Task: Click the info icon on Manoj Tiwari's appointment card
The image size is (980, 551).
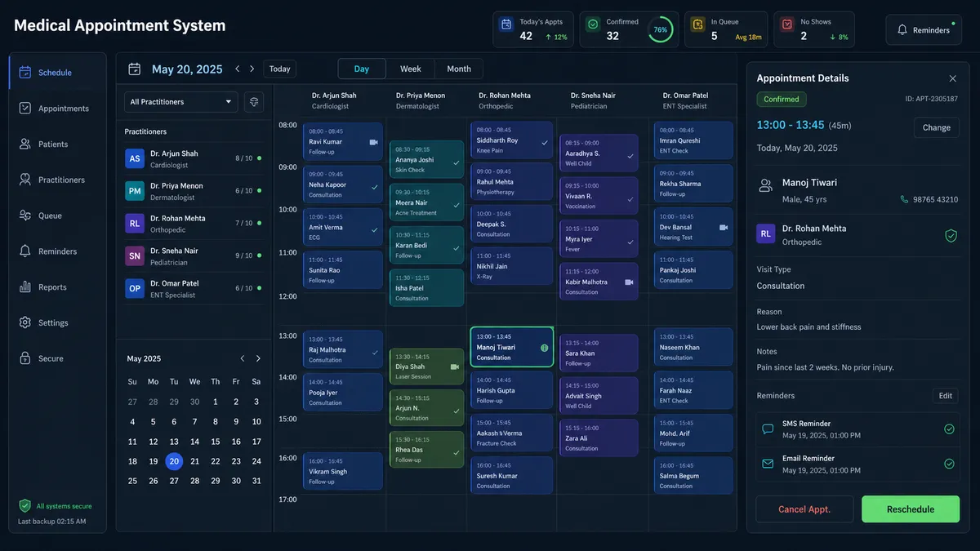Action: click(x=545, y=348)
